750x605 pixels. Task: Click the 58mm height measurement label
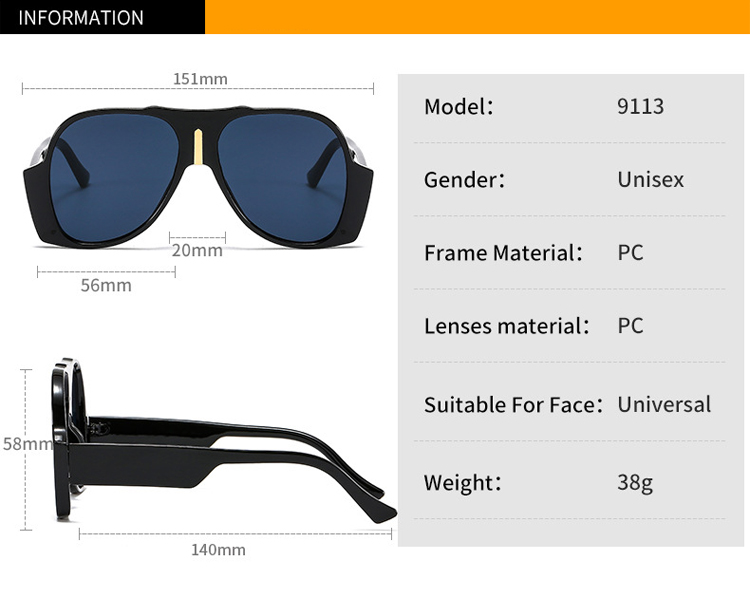tap(27, 444)
